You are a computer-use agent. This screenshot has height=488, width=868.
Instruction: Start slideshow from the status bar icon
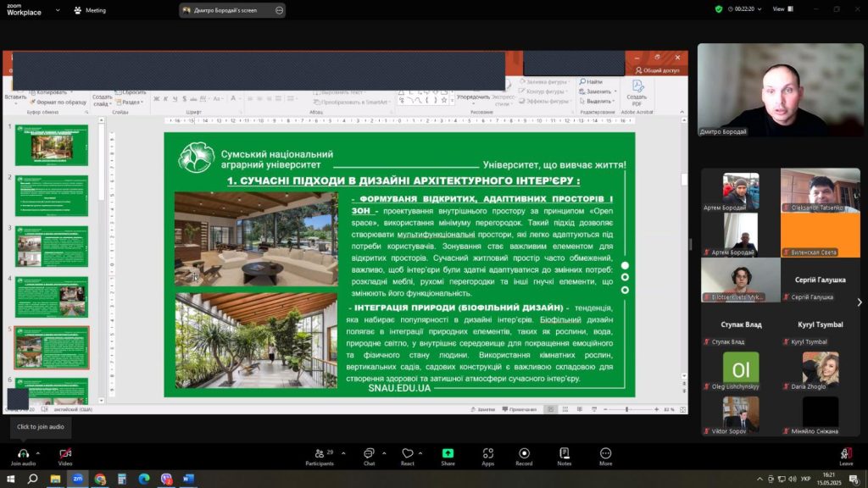pos(594,409)
